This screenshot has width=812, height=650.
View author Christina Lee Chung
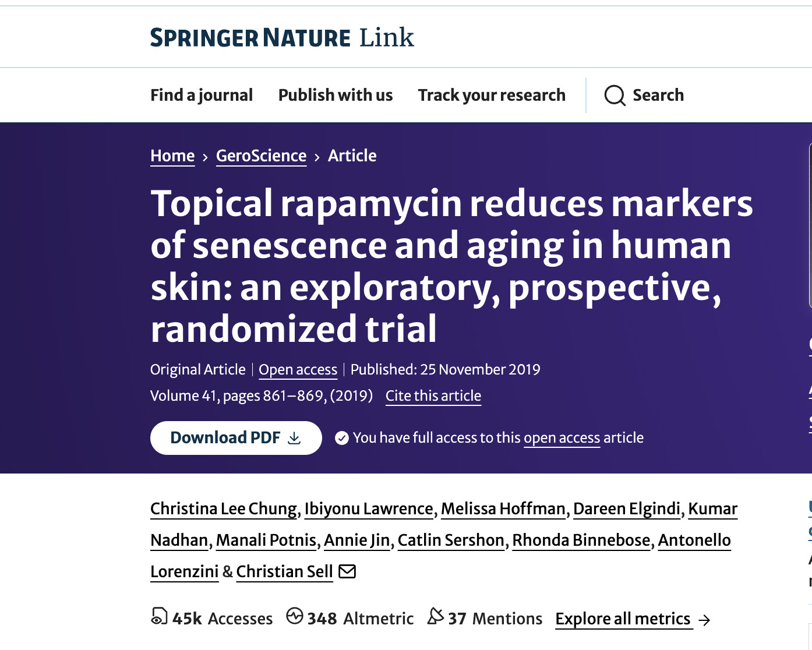pos(224,509)
